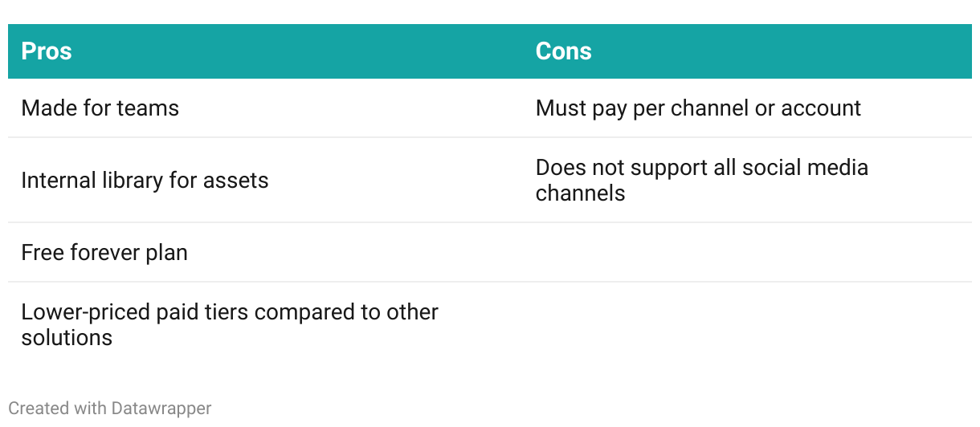Click the Cons column header

click(x=563, y=51)
